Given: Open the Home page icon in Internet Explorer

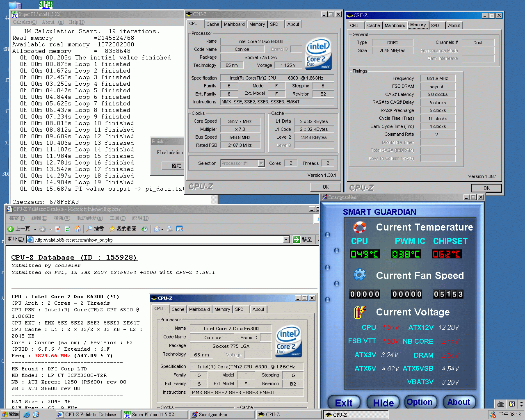Looking at the screenshot, I should coord(77,229).
